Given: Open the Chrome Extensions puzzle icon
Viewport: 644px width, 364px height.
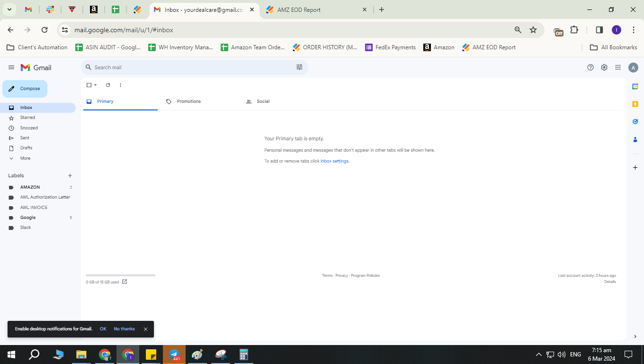Looking at the screenshot, I should pos(574,30).
